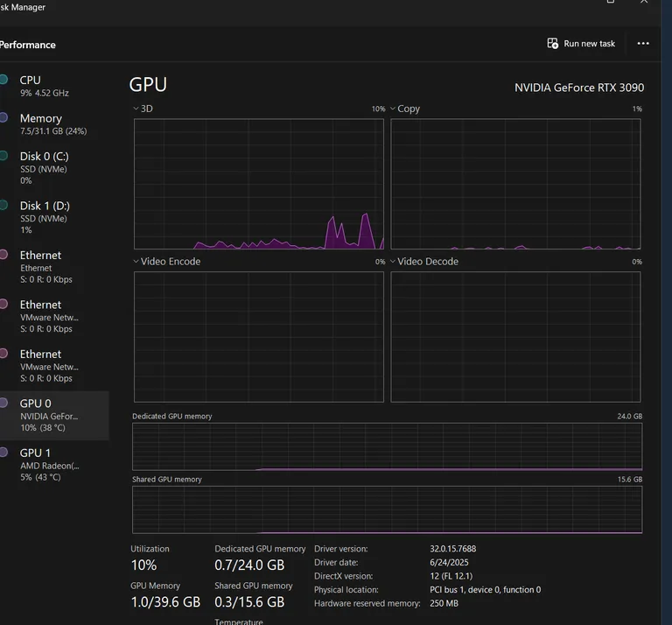Click the GPU 1 AMD Radeon icon
Screen dimensions: 672x625
coord(3,453)
